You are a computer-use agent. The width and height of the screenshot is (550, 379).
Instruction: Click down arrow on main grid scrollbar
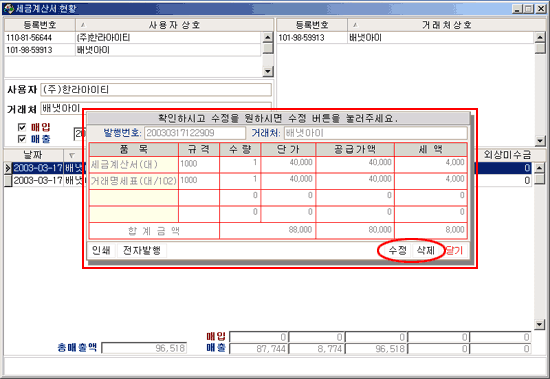pyautogui.click(x=540, y=324)
